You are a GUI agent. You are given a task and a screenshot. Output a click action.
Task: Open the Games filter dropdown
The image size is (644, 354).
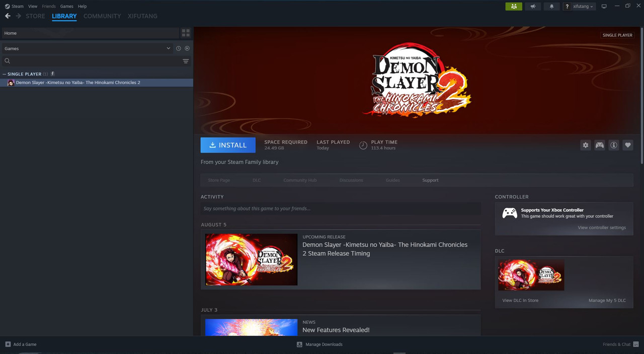point(87,48)
